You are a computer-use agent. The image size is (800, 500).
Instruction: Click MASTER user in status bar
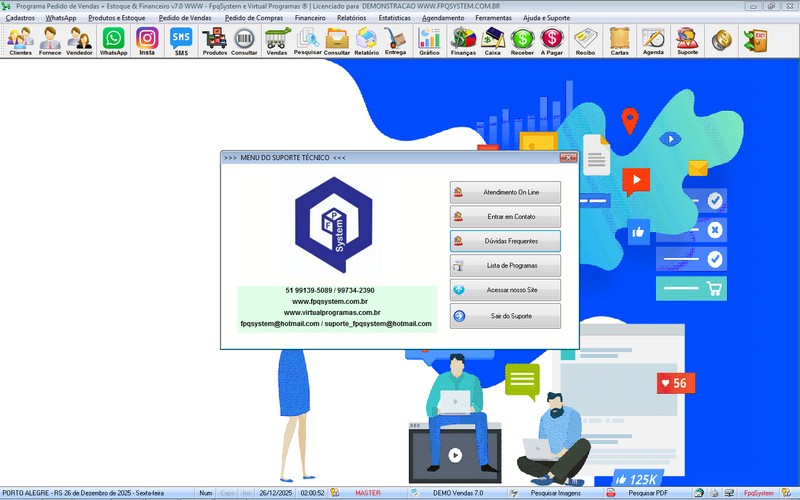(x=367, y=493)
